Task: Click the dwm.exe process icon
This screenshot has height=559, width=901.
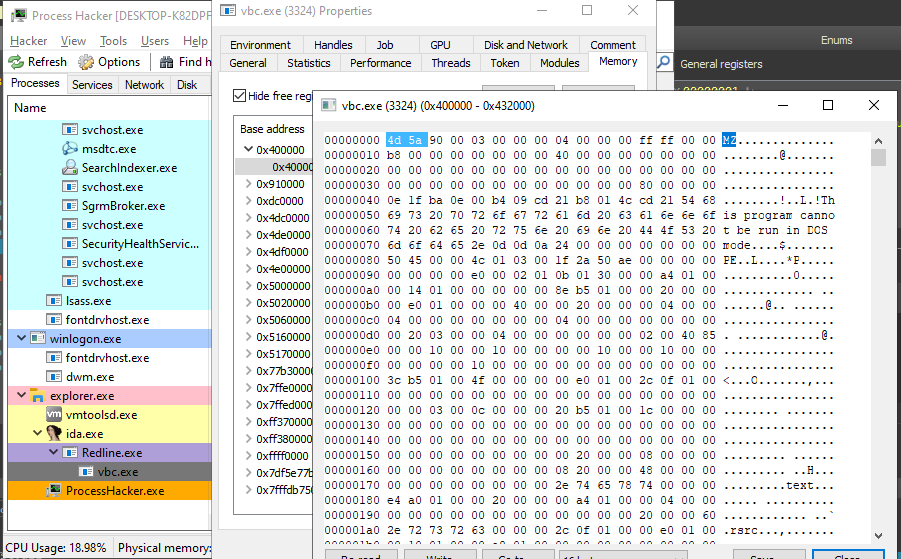Action: (x=53, y=377)
